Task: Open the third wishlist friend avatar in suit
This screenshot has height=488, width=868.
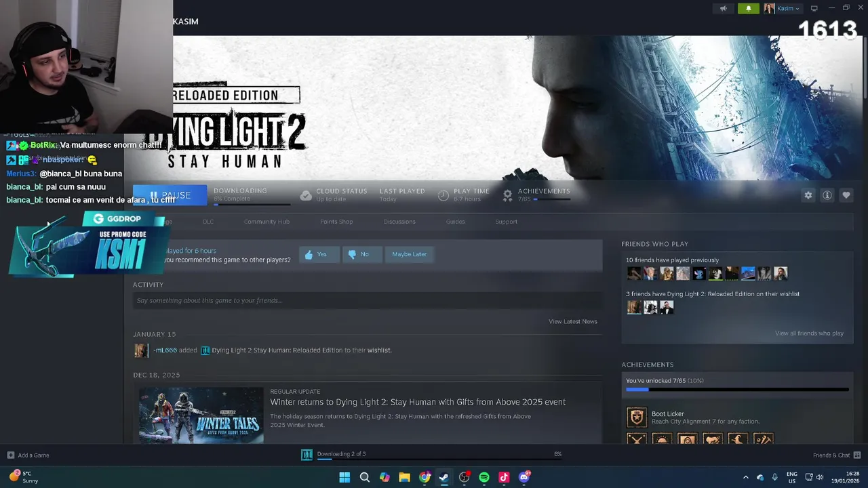Action: (x=667, y=307)
